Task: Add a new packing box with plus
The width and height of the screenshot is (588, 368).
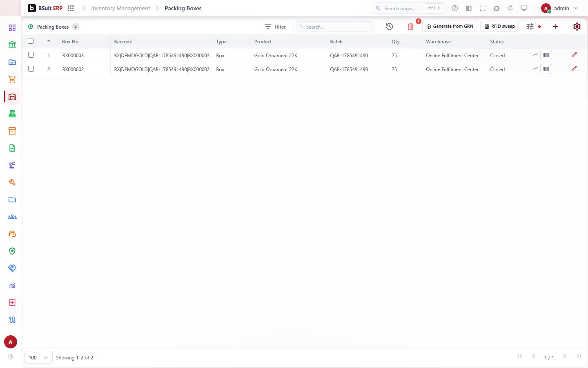Action: pyautogui.click(x=555, y=27)
